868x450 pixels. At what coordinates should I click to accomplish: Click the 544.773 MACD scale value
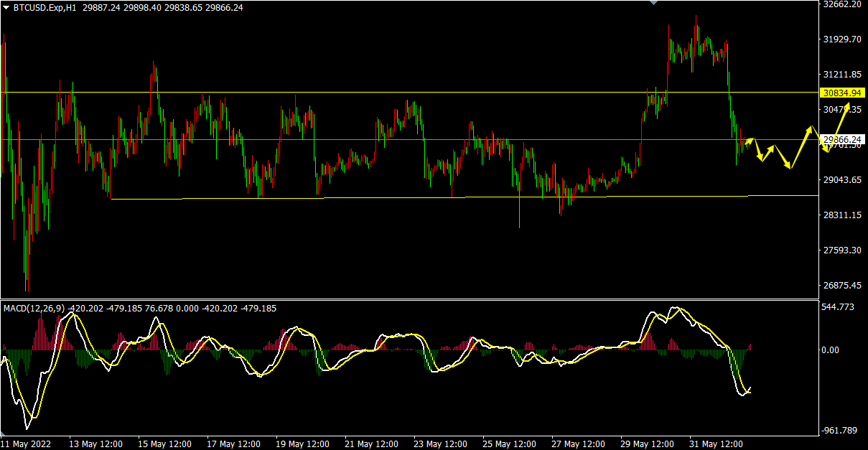click(x=839, y=307)
